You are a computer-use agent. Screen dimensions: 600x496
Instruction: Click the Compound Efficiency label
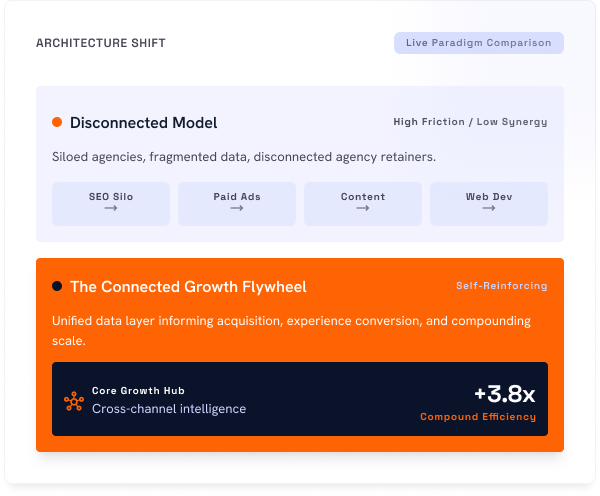pyautogui.click(x=478, y=417)
